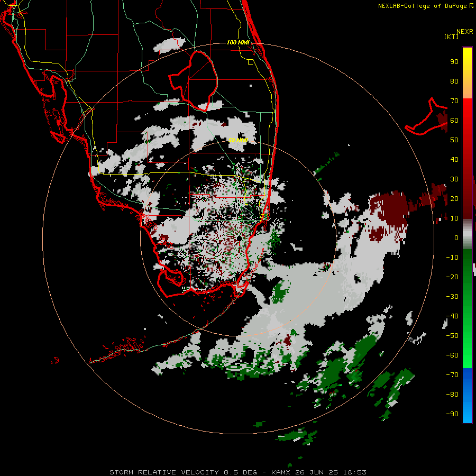The width and height of the screenshot is (476, 476).
Task: Click the -80 value on the velocity scale
Action: tap(452, 395)
